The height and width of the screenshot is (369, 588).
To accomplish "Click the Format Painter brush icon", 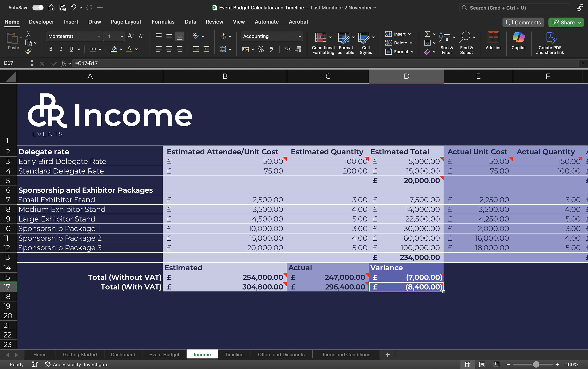I will click(28, 51).
